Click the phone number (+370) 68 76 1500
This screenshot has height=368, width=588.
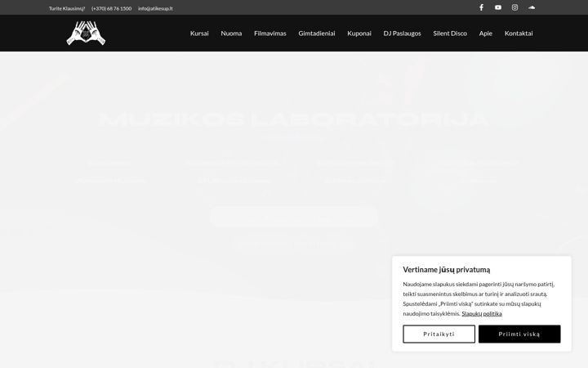click(111, 8)
